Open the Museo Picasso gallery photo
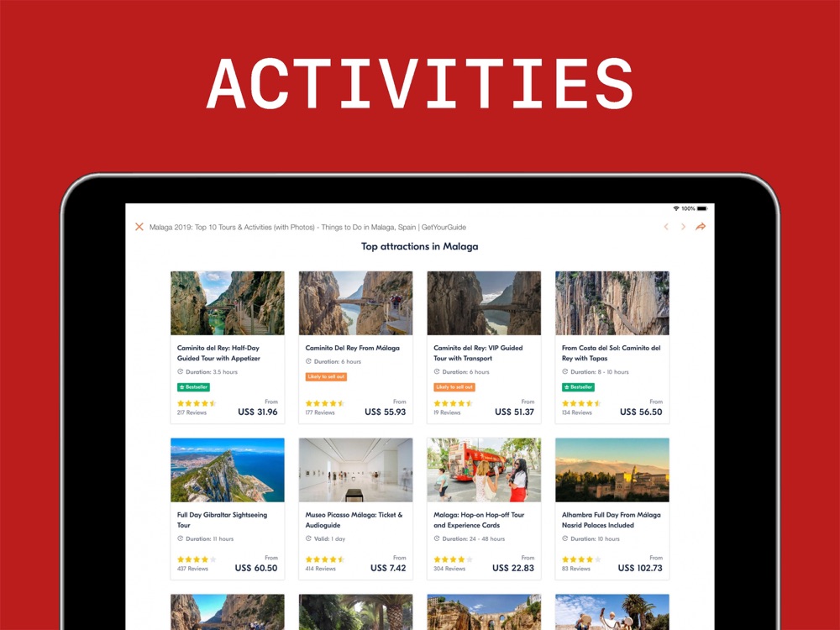Viewport: 840px width, 630px height. tap(355, 470)
